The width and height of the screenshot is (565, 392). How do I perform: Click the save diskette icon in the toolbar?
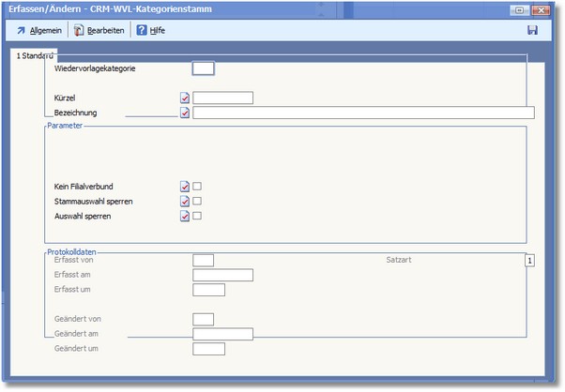coord(533,31)
